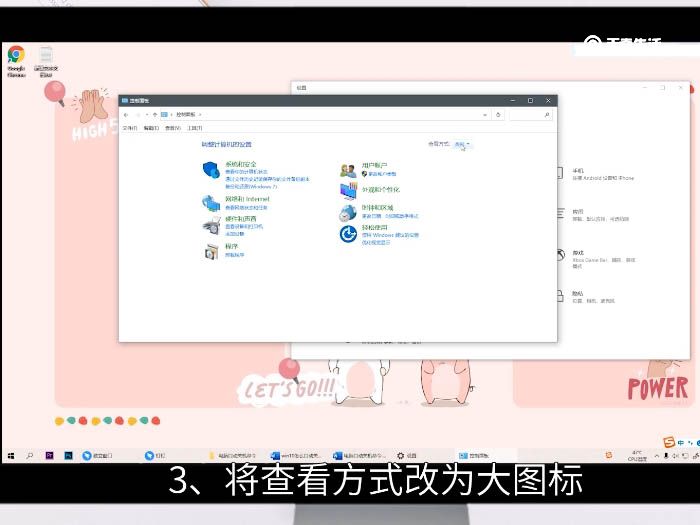Click the 控制面板 breadcrumb in address bar
The height and width of the screenshot is (525, 700).
point(185,115)
